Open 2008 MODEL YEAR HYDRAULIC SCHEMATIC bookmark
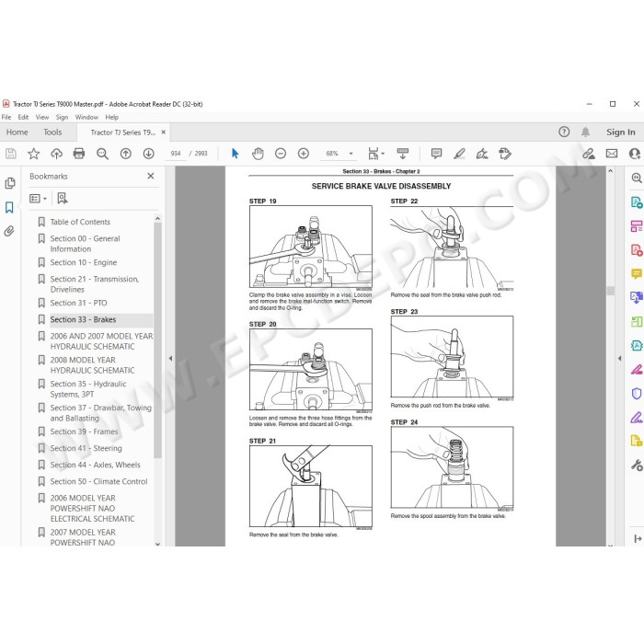Viewport: 644px width, 644px height. click(x=92, y=365)
